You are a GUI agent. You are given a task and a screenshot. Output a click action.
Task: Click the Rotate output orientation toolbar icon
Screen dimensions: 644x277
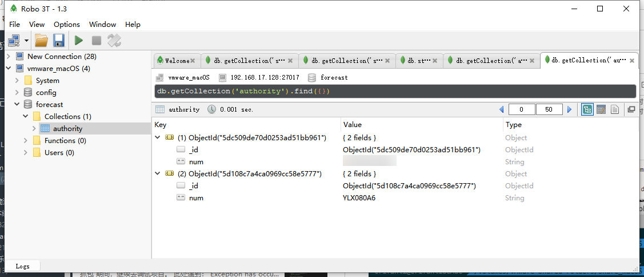coord(114,40)
